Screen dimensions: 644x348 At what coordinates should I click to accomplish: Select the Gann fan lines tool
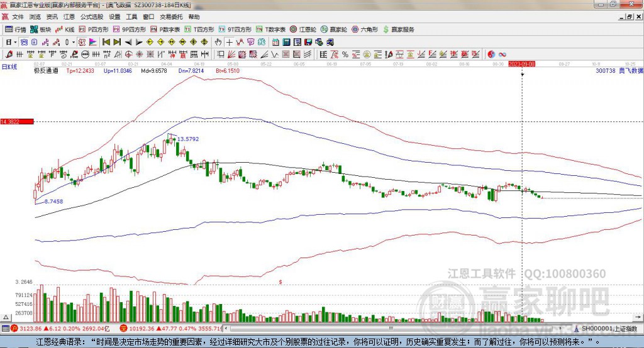tap(231, 54)
